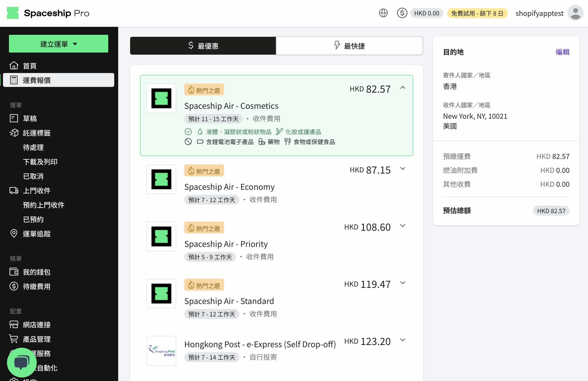Image resolution: width=588 pixels, height=381 pixels.
Task: Click the food utensils icon
Action: pos(288,142)
